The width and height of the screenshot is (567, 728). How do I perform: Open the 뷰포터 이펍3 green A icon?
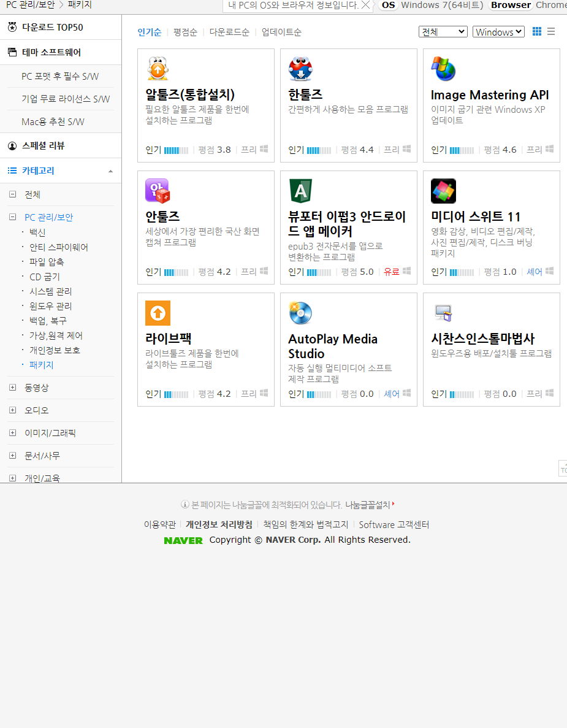pyautogui.click(x=301, y=191)
